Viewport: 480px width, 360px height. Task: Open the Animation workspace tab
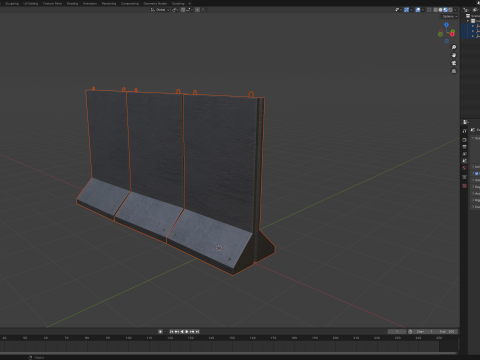(x=90, y=3)
